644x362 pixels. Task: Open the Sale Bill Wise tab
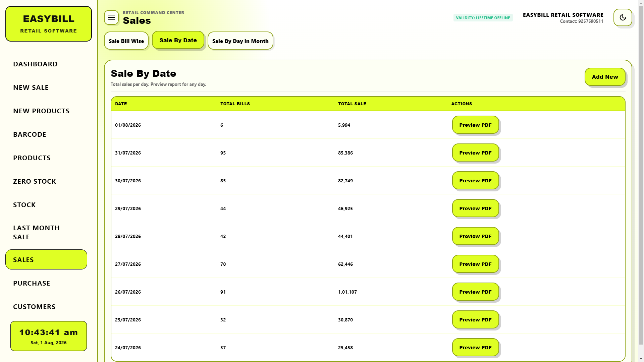tap(126, 41)
